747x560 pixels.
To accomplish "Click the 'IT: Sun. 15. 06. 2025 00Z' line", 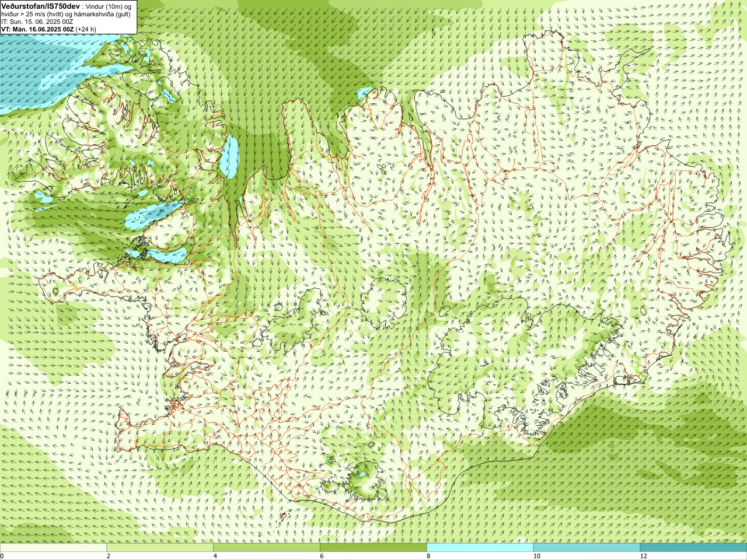I will coord(37,22).
